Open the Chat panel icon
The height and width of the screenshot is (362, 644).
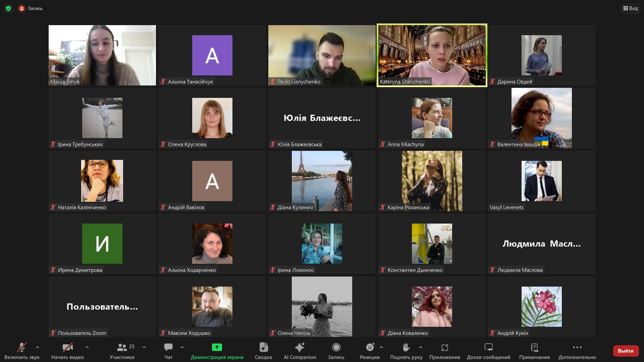pos(168,347)
